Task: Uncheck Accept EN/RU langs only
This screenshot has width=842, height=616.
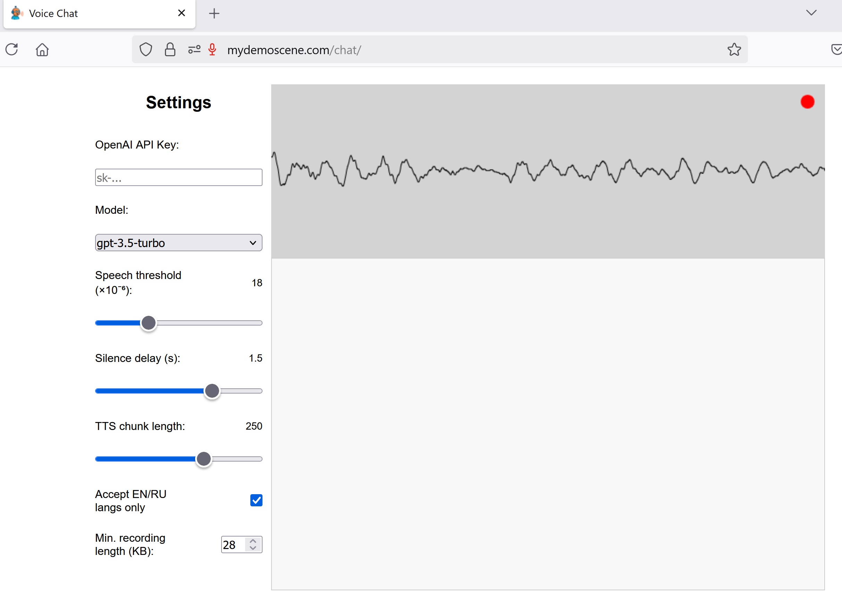Action: (x=256, y=500)
